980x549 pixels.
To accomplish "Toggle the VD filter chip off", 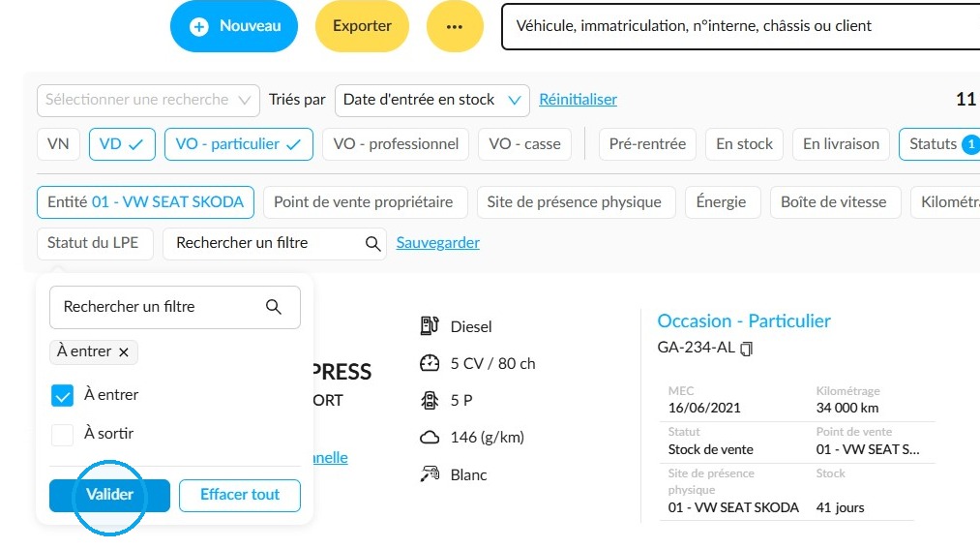I will (x=122, y=144).
